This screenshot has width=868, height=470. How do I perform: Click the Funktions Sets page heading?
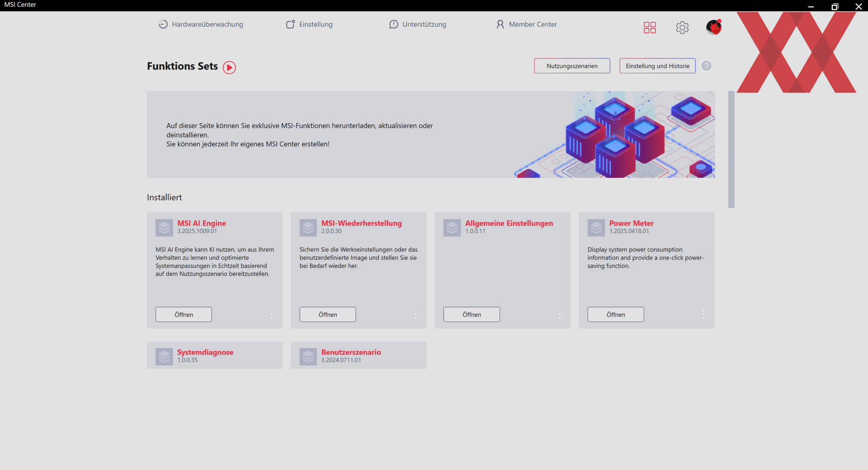pos(182,66)
